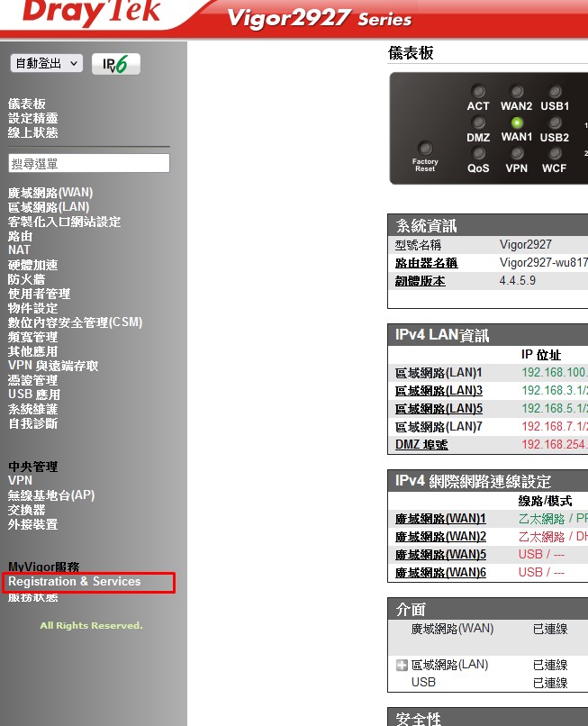The height and width of the screenshot is (726, 588).
Task: Open the 自動登出 dropdown
Action: [x=47, y=63]
